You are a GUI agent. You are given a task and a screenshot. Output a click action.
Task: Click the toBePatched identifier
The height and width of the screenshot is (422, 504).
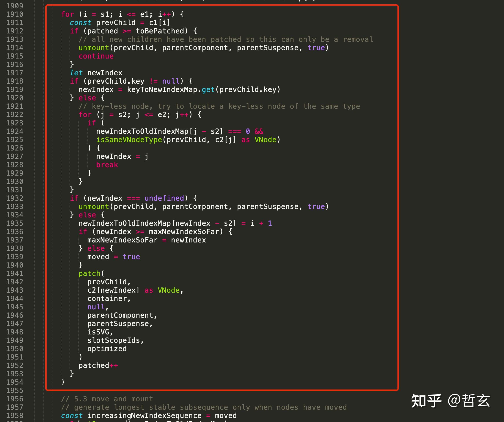click(x=160, y=31)
